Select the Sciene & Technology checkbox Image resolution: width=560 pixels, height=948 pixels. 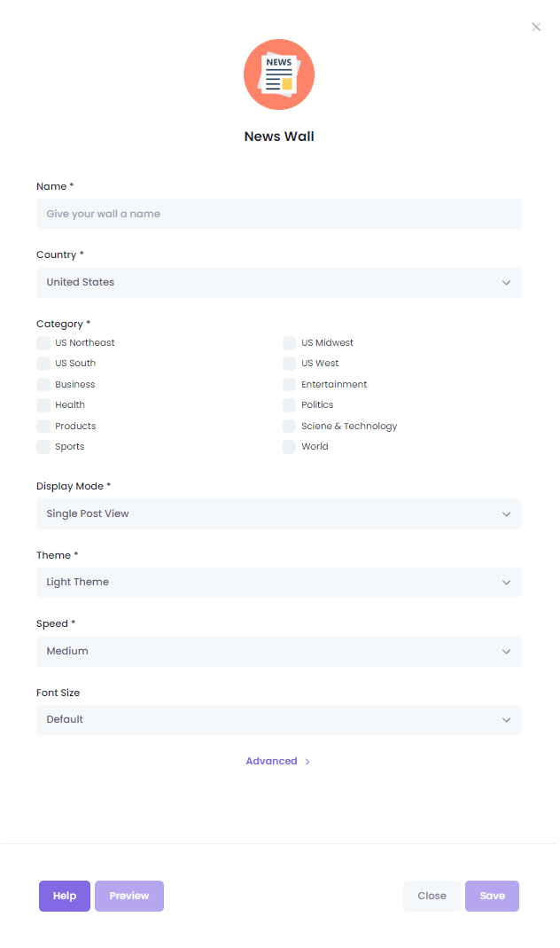pyautogui.click(x=290, y=427)
